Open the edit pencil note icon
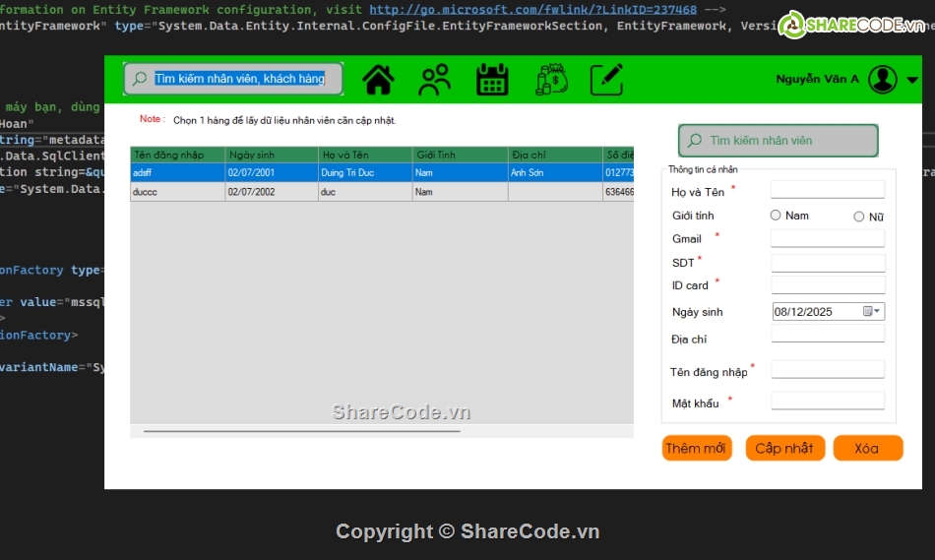Viewport: 935px width, 560px height. [x=607, y=80]
